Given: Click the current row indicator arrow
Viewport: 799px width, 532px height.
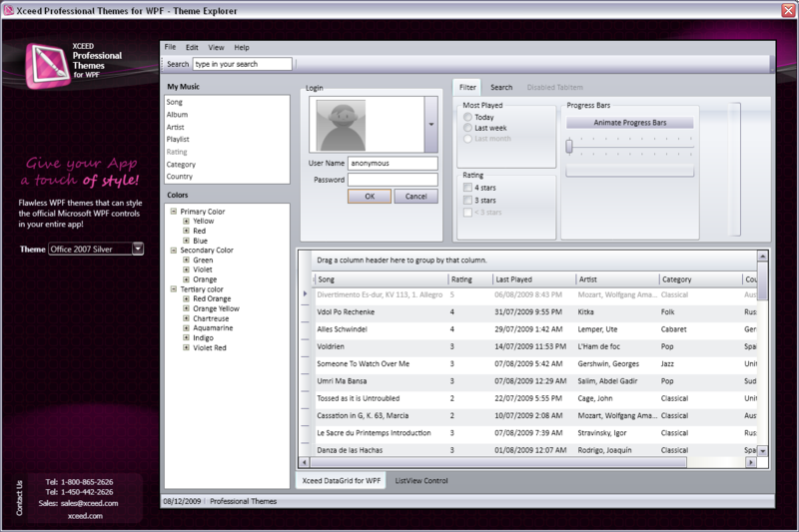Looking at the screenshot, I should coord(305,293).
